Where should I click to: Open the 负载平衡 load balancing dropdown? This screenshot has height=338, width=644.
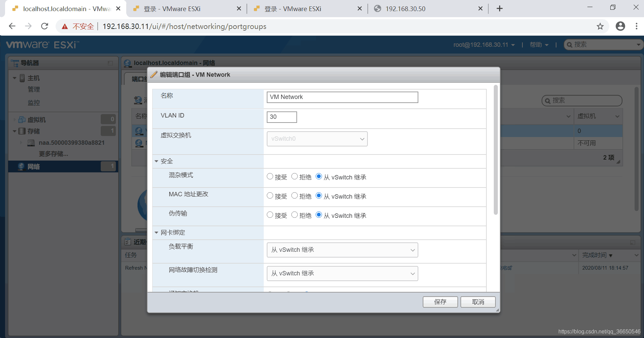(342, 250)
